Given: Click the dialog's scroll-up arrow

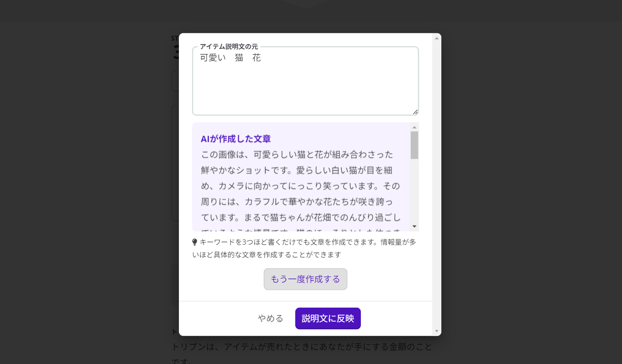Looking at the screenshot, I should click(x=436, y=38).
